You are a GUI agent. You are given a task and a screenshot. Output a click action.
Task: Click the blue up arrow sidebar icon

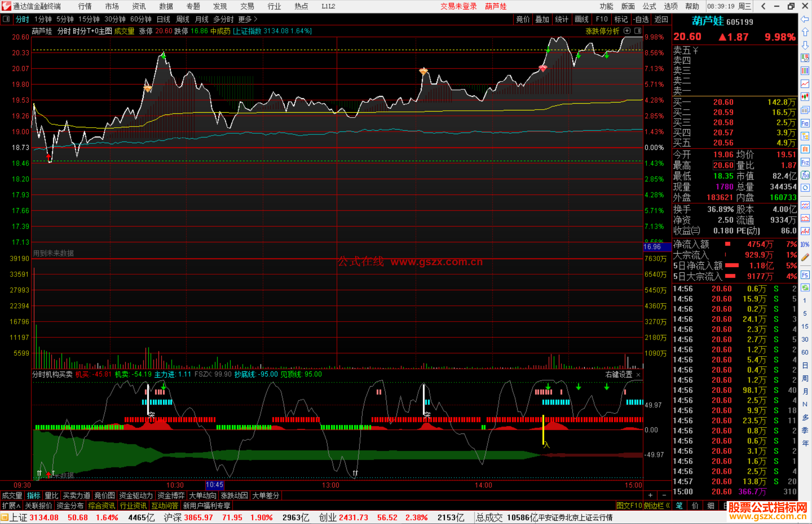tap(805, 32)
